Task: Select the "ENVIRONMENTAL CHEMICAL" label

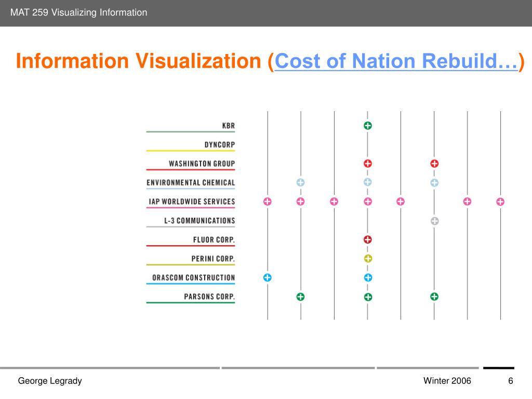Action: [x=191, y=183]
